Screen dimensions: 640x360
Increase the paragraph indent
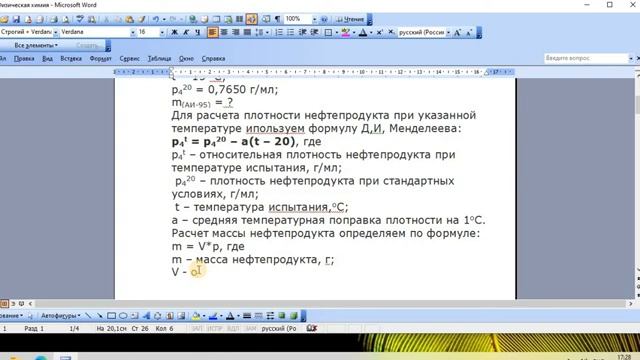[x=314, y=32]
